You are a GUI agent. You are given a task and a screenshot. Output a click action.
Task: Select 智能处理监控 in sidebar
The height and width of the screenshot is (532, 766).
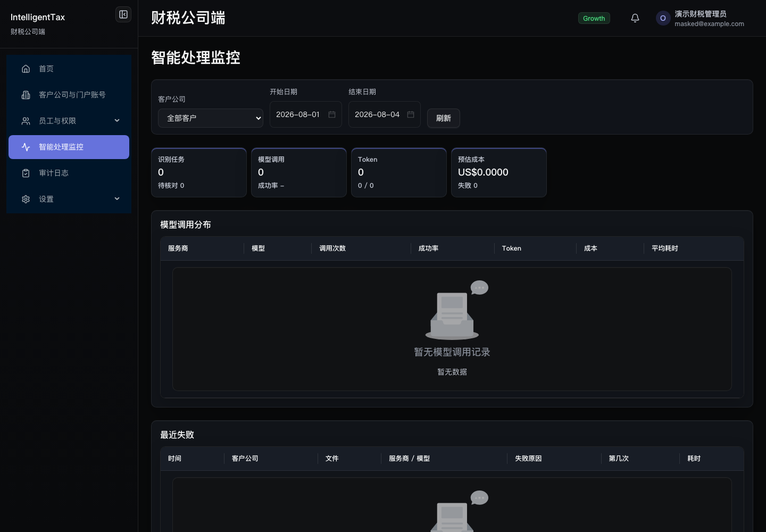coord(69,147)
